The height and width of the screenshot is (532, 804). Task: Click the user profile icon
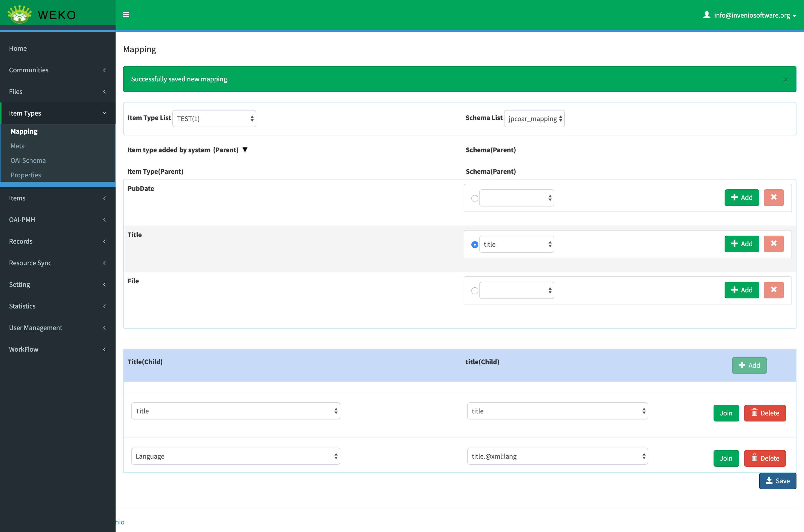[x=707, y=15]
